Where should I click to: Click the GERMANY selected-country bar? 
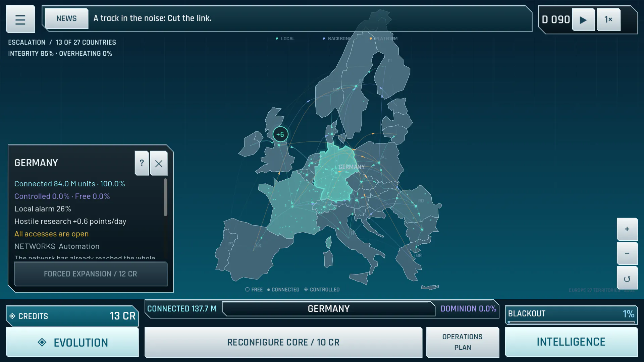tap(329, 309)
